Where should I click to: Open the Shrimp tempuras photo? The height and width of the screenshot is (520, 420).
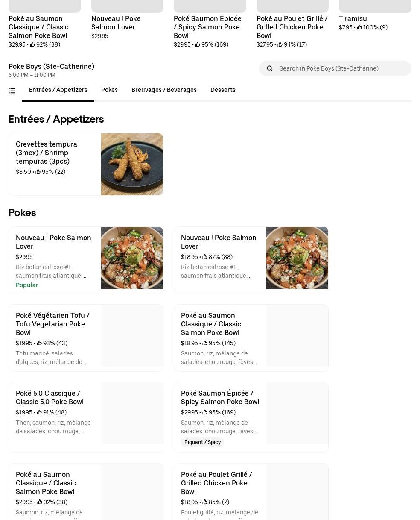tap(132, 164)
